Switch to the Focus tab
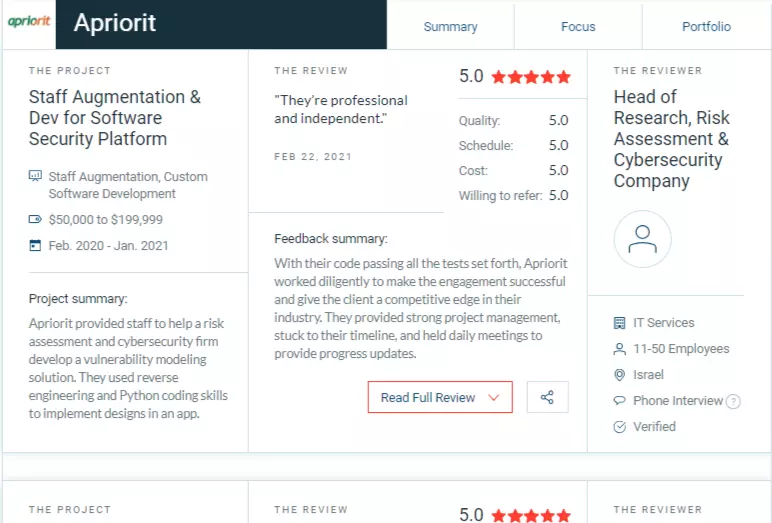Screen dimensions: 772x523 tap(578, 27)
